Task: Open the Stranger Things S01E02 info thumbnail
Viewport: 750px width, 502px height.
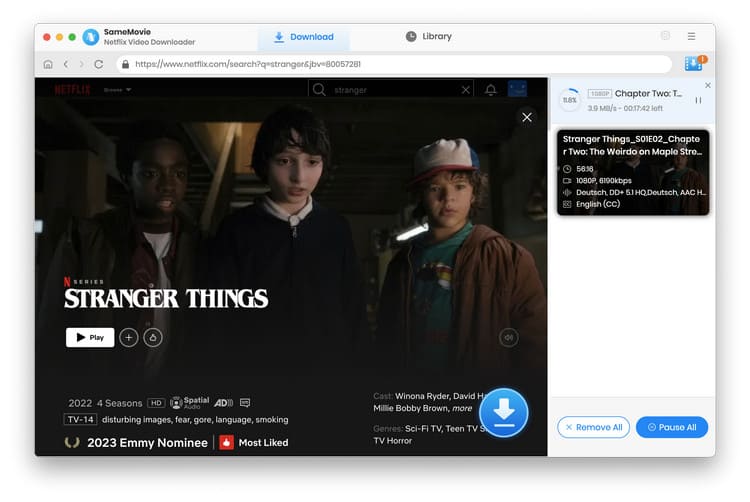Action: coord(633,172)
